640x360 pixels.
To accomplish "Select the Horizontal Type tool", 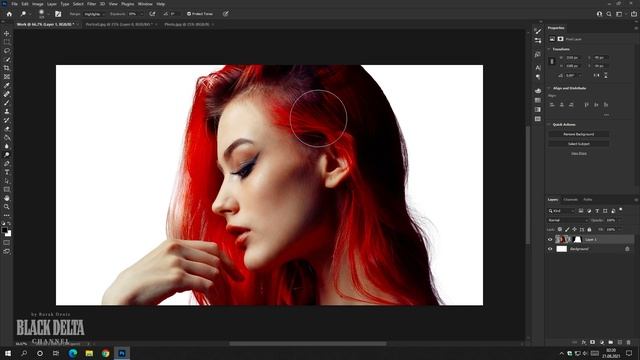I will 7,172.
